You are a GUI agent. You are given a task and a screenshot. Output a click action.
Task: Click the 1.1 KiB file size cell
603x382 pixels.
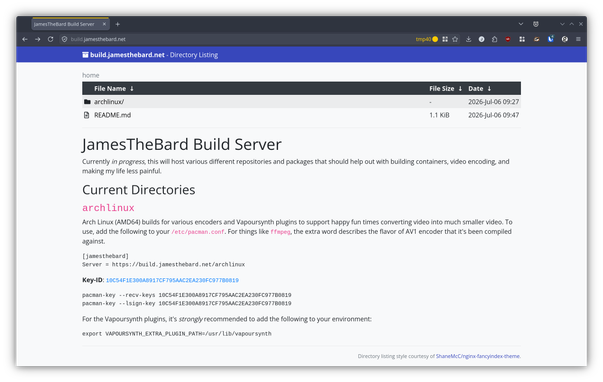pos(439,115)
